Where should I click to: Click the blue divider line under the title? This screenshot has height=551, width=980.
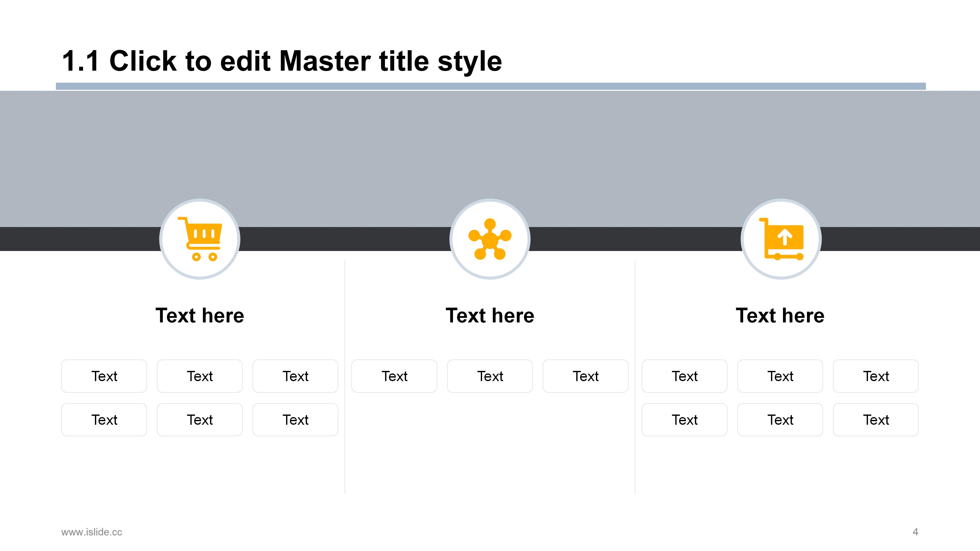click(x=491, y=86)
